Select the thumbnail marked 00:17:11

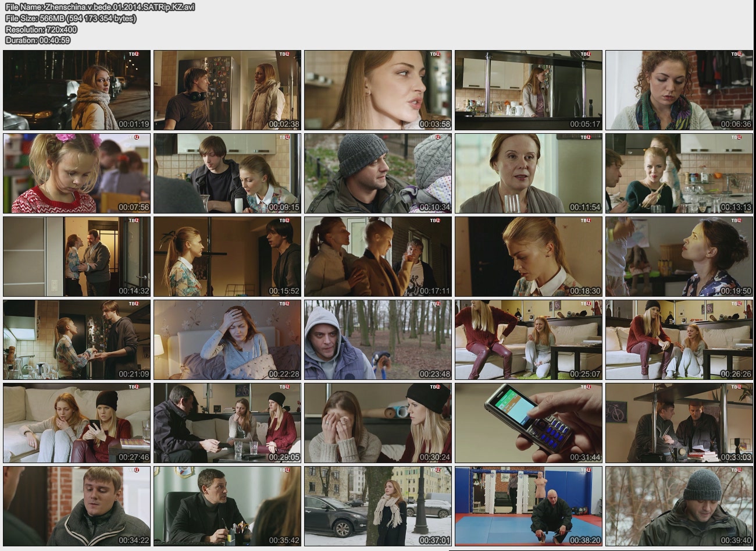click(x=378, y=257)
